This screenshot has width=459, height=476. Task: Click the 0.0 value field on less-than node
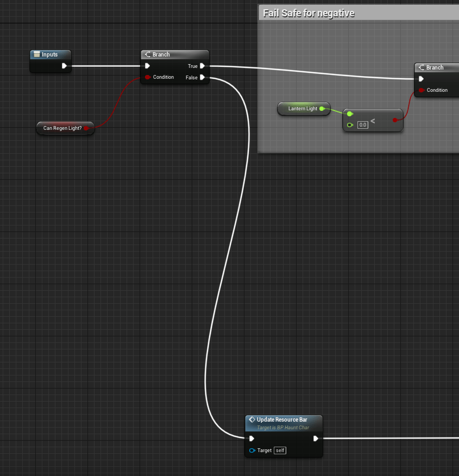pyautogui.click(x=362, y=125)
